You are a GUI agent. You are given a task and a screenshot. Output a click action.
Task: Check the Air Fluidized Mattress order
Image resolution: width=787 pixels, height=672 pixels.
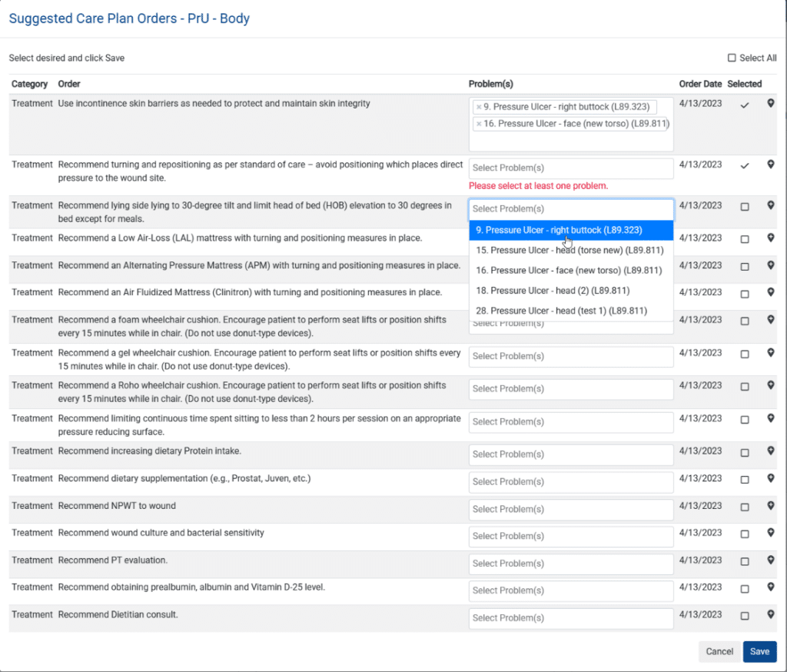click(x=745, y=294)
